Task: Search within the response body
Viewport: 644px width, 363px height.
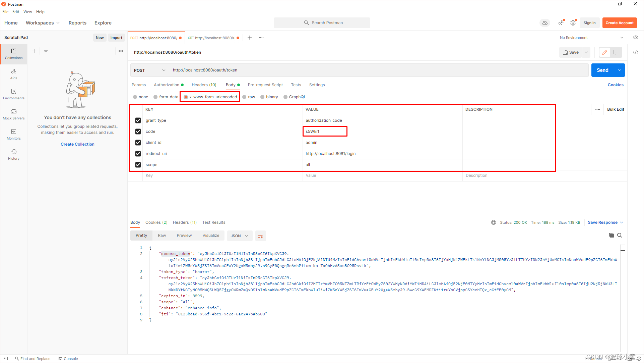Action: (620, 235)
